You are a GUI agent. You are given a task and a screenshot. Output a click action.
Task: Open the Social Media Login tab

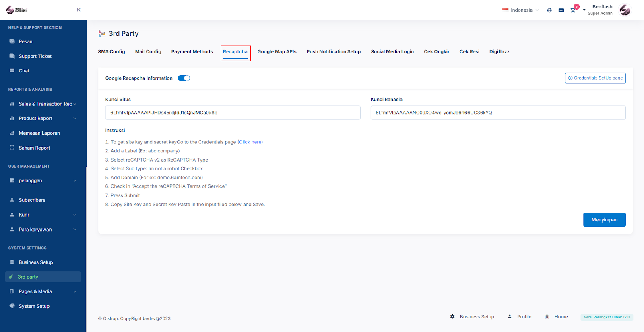pos(392,52)
